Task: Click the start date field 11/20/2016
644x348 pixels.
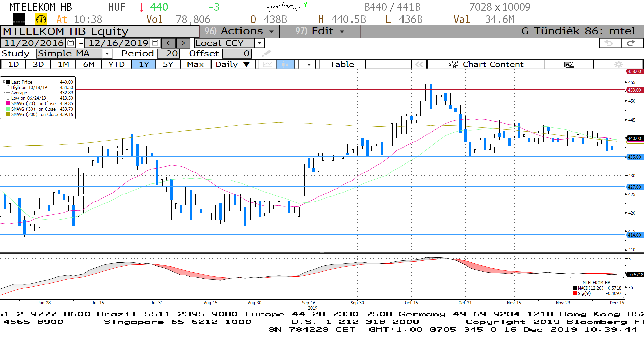Action: point(34,43)
